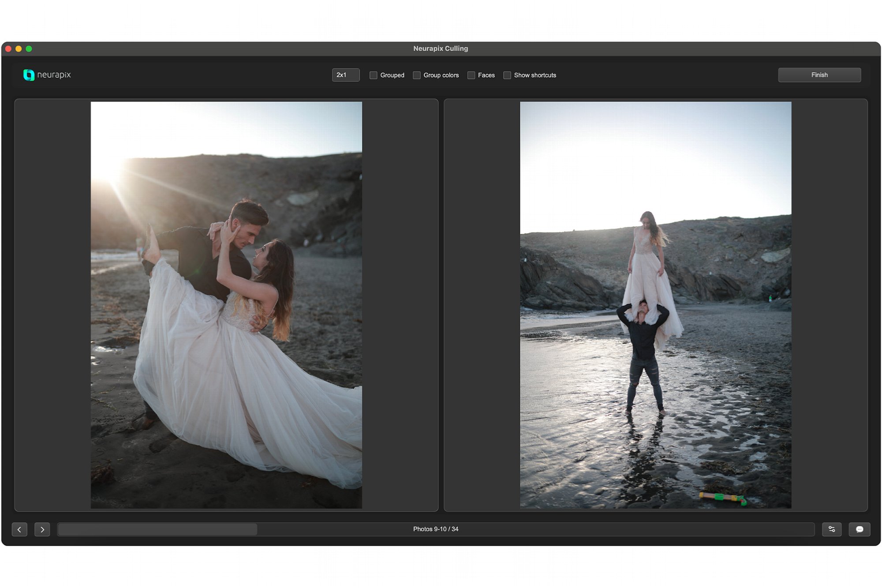Minimize the Neurapix Culling window
This screenshot has width=882, height=588.
(19, 49)
